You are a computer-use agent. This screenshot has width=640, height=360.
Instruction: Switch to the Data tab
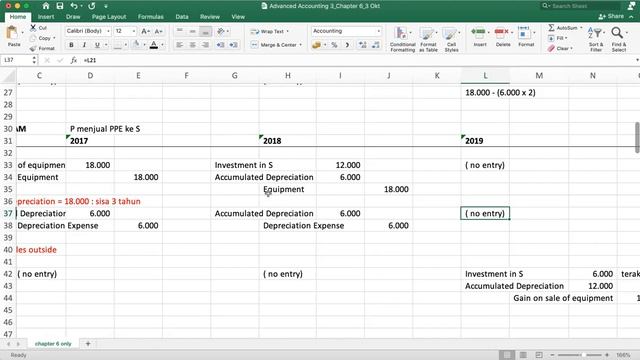pos(182,17)
